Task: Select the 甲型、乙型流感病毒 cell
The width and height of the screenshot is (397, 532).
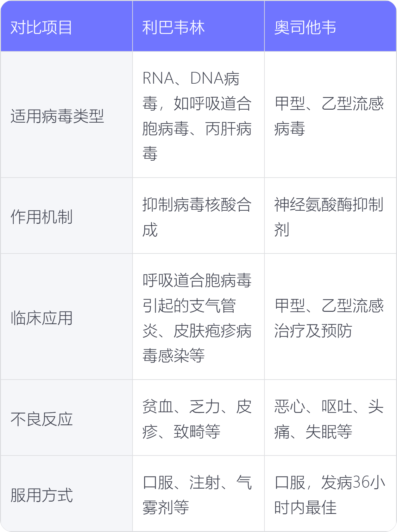Action: (x=330, y=115)
